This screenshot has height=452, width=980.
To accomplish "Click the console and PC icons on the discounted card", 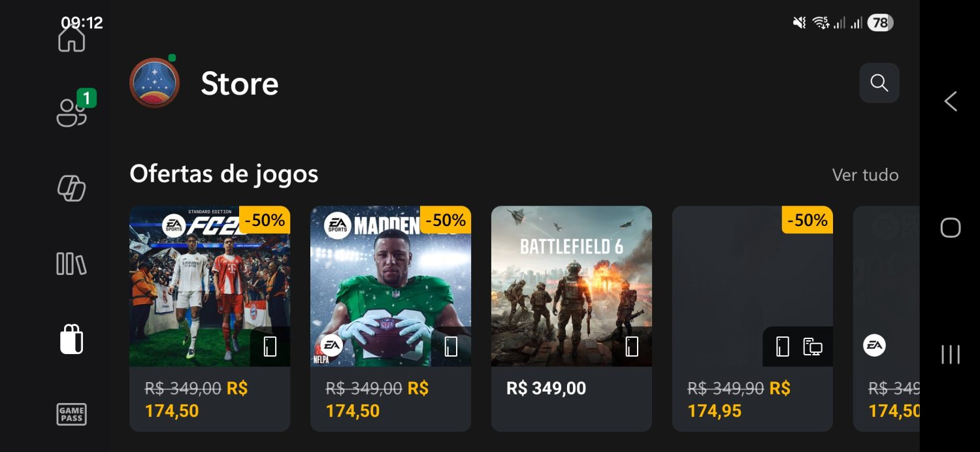I will click(x=798, y=346).
